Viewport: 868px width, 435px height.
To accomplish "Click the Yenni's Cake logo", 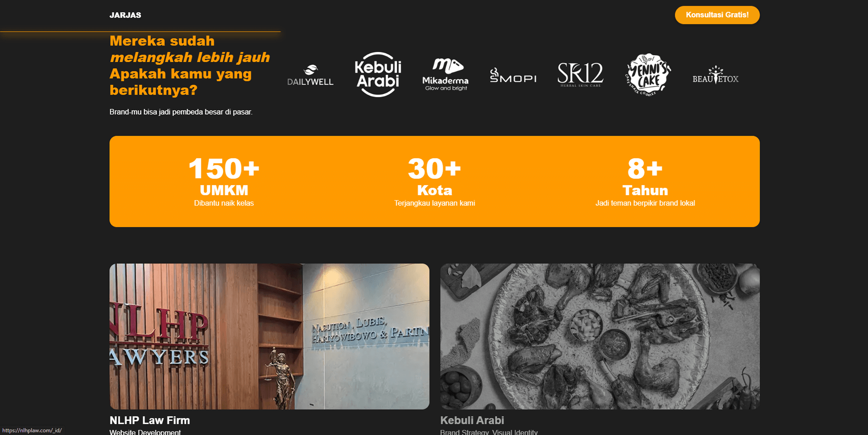I will [x=648, y=75].
